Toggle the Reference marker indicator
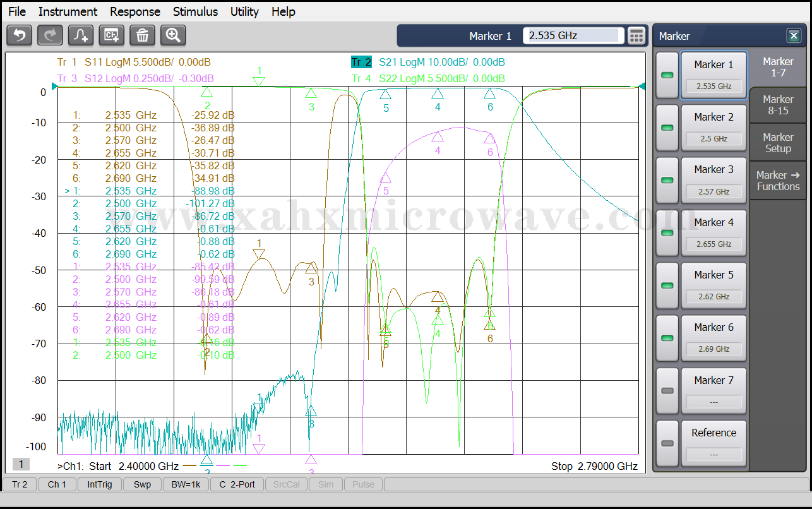 pos(667,443)
